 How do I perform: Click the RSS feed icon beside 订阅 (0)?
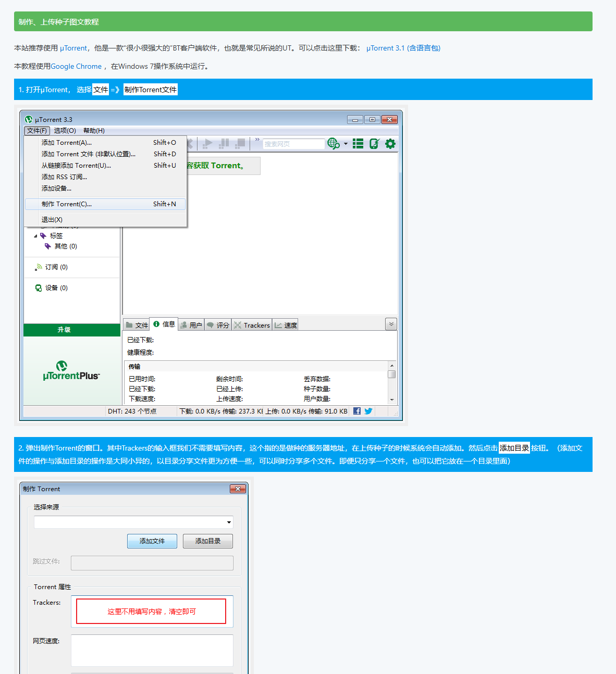pos(39,267)
